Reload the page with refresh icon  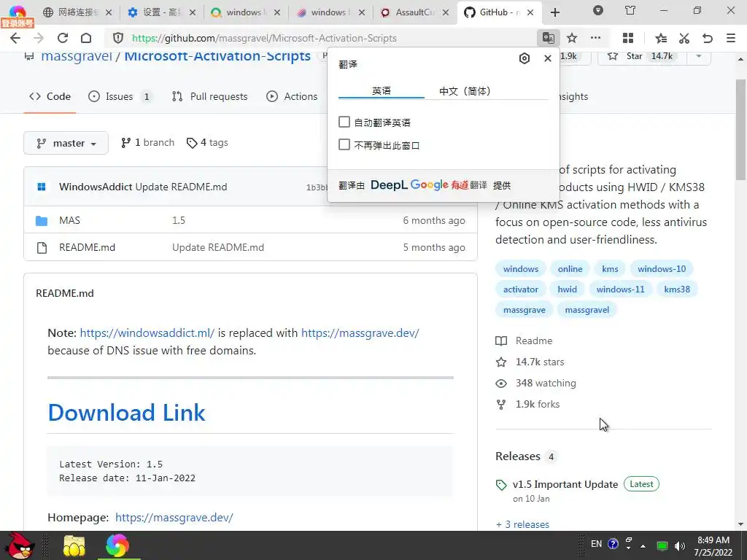(x=63, y=38)
